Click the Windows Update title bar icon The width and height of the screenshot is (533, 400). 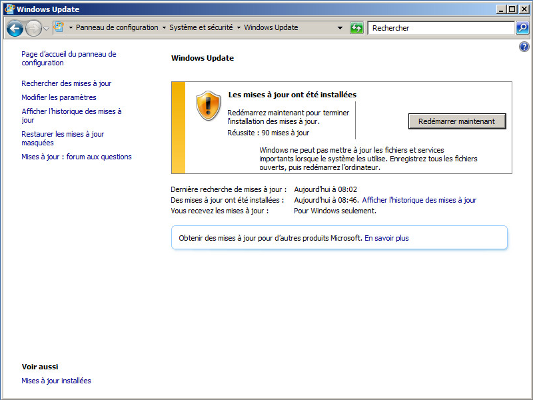[x=9, y=9]
